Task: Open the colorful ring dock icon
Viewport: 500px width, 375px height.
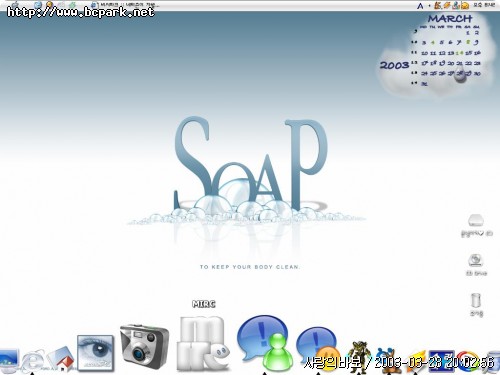Action: [x=468, y=362]
